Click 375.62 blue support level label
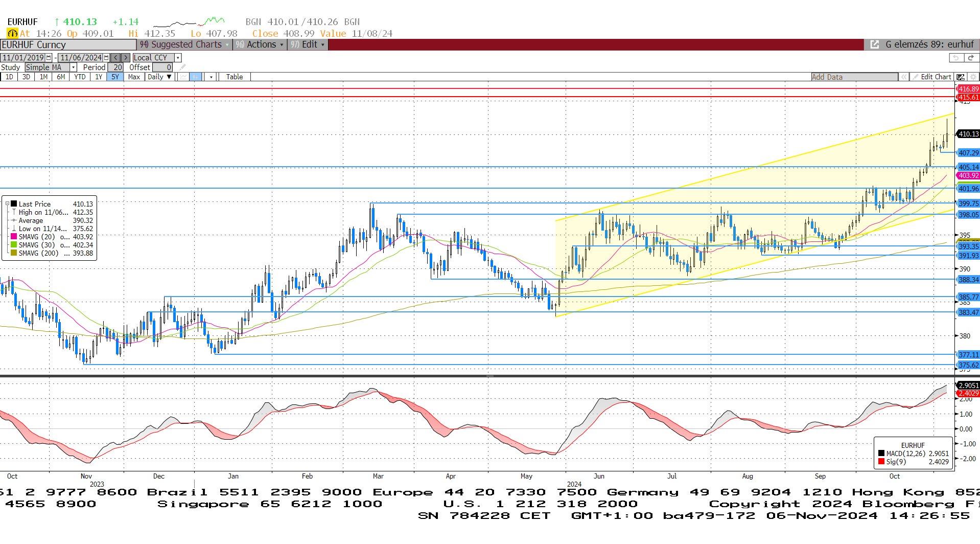This screenshot has width=980, height=544. 968,365
